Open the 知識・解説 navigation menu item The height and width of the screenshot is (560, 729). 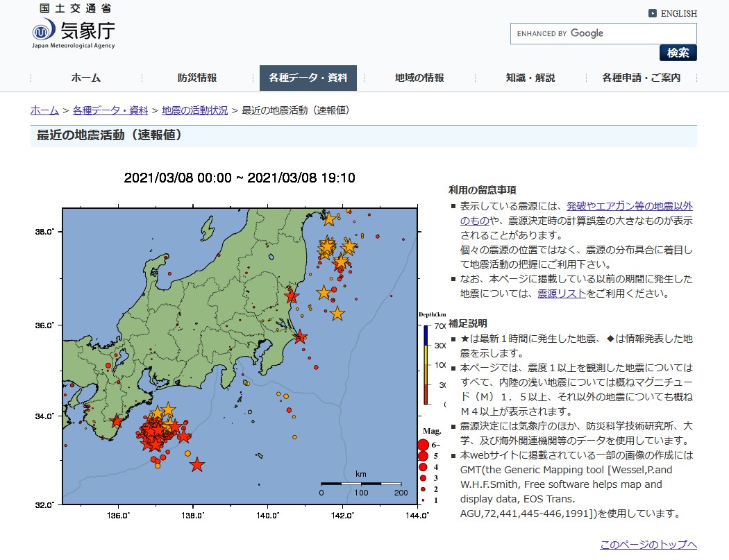pyautogui.click(x=530, y=78)
